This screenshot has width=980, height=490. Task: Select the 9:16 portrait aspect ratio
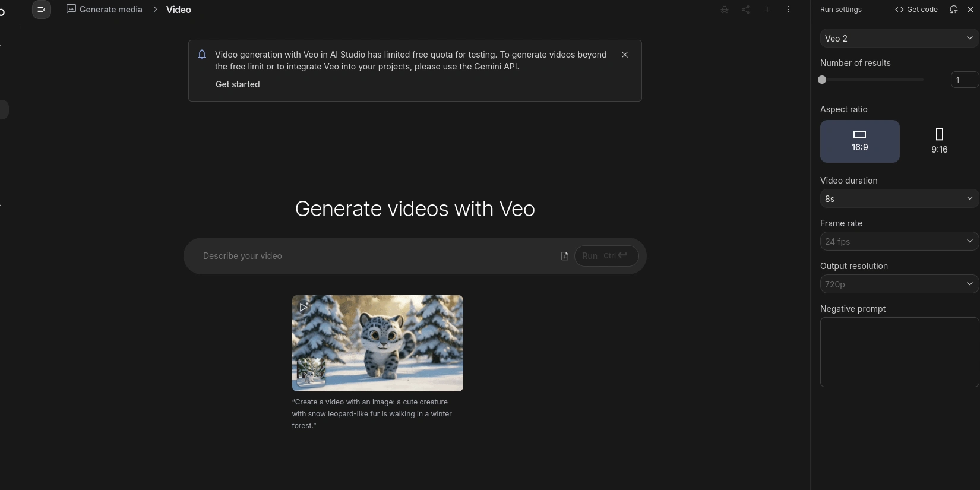939,141
